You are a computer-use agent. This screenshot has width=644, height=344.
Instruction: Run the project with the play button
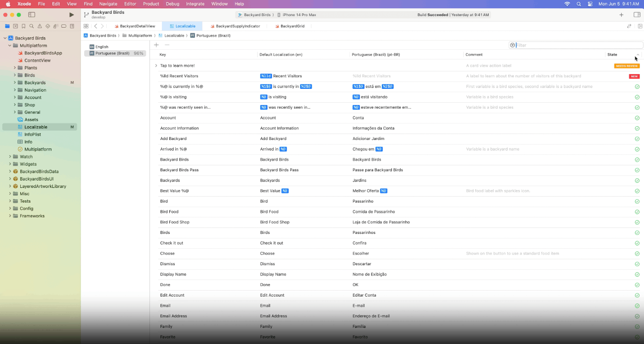coord(71,15)
